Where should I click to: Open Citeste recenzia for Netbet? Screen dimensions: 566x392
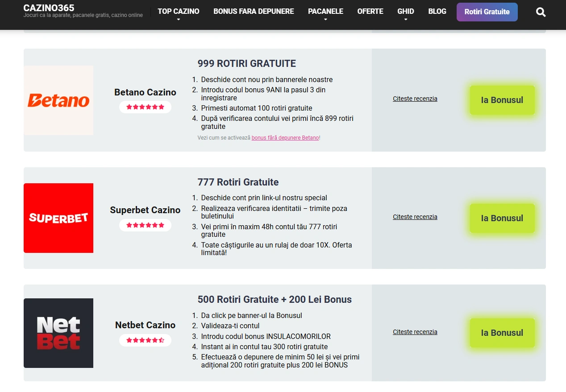[415, 332]
